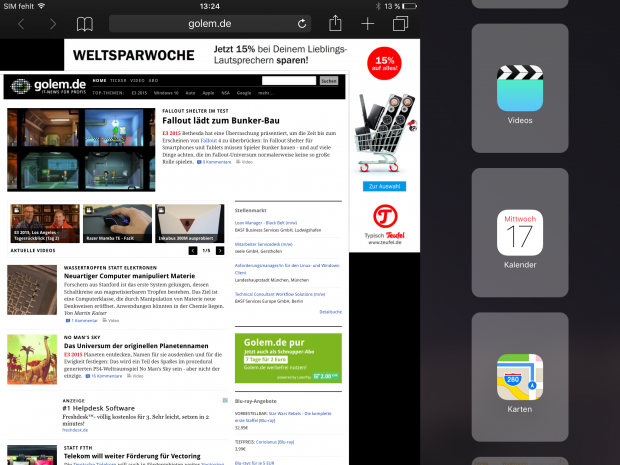Open headline 'Fallout lädt zum Bunker-Bau'
This screenshot has height=465, width=620.
click(221, 121)
